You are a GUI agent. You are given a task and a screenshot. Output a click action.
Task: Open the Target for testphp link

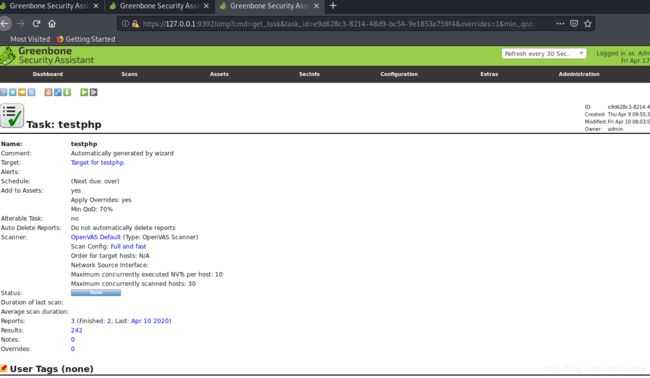pos(97,162)
